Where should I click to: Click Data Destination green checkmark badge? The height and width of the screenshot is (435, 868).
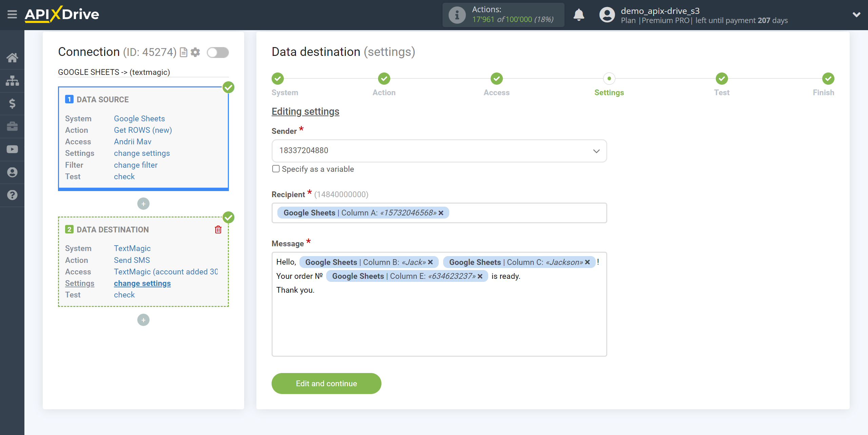229,217
